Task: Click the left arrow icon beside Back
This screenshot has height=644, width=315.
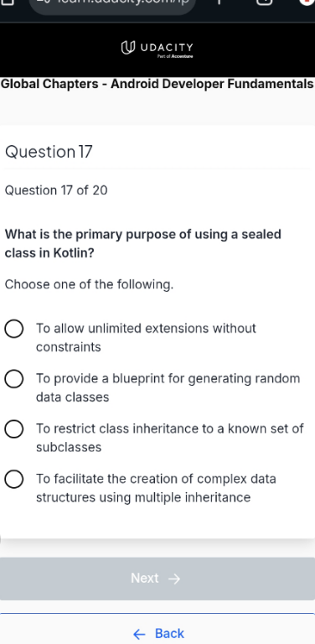Action: [x=139, y=635]
